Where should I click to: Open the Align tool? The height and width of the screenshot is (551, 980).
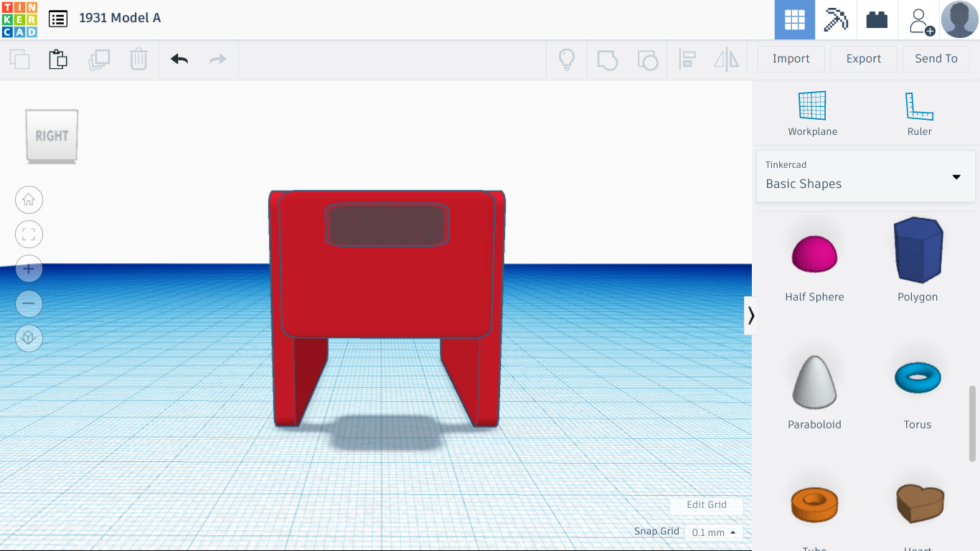(x=688, y=60)
